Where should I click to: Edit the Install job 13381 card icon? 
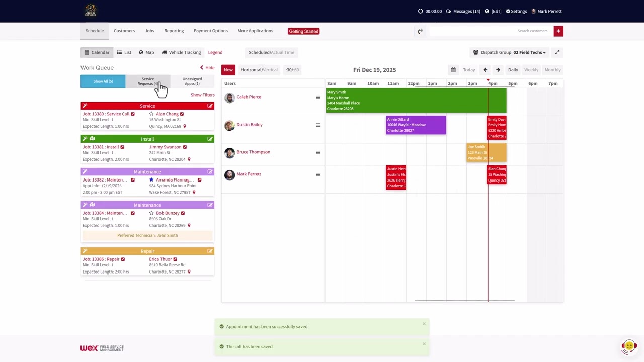click(210, 139)
